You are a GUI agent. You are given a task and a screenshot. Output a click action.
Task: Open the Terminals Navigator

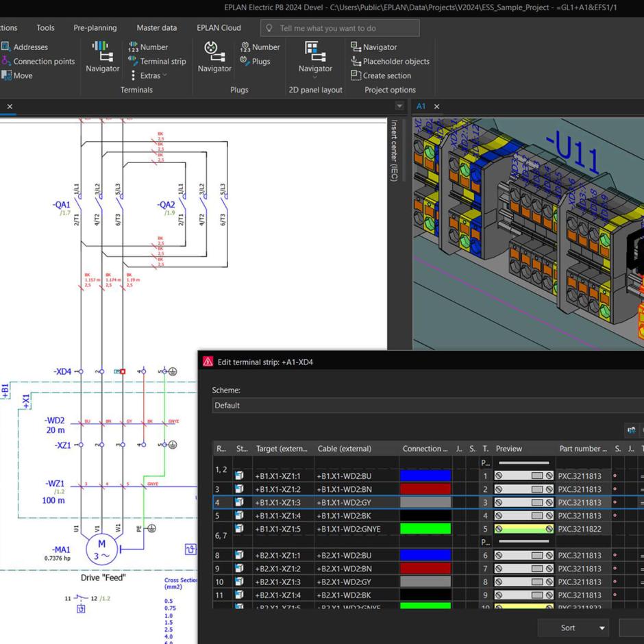point(102,57)
